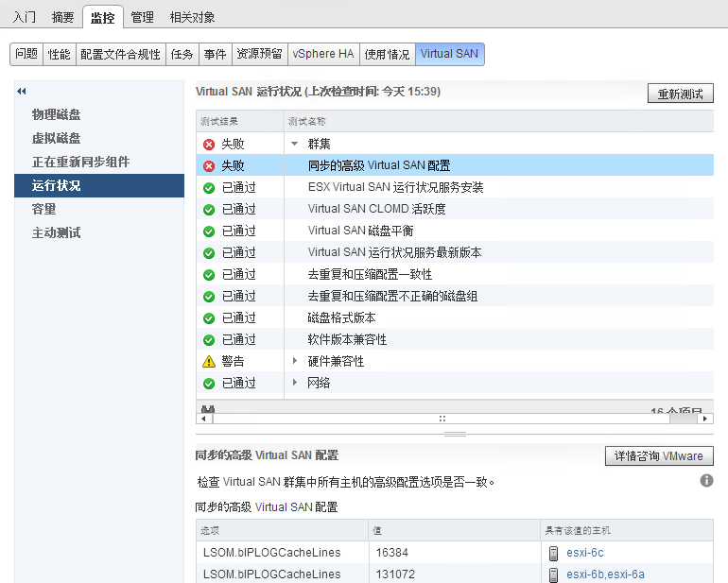Select the 任务 sub-tab
This screenshot has height=583, width=728.
[x=182, y=54]
